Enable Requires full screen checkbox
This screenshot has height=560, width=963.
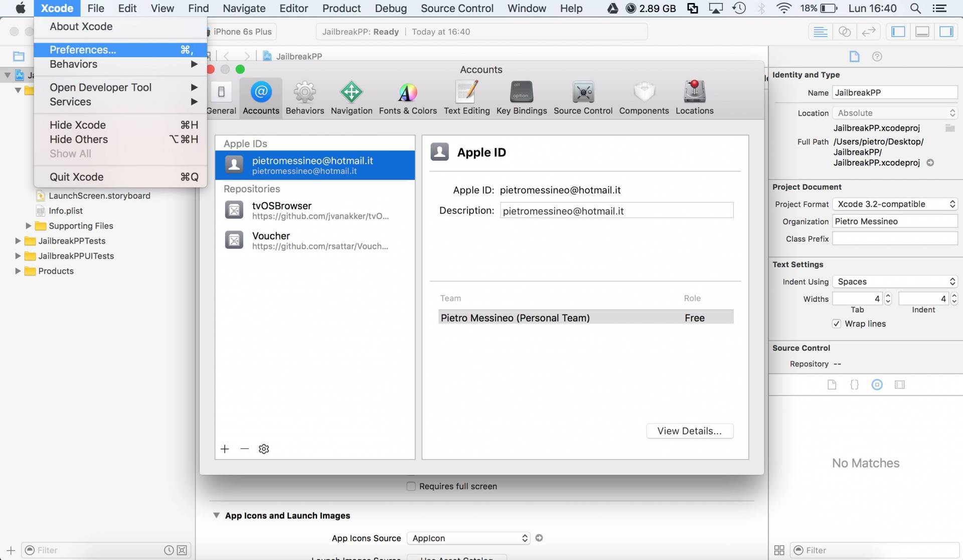[411, 486]
